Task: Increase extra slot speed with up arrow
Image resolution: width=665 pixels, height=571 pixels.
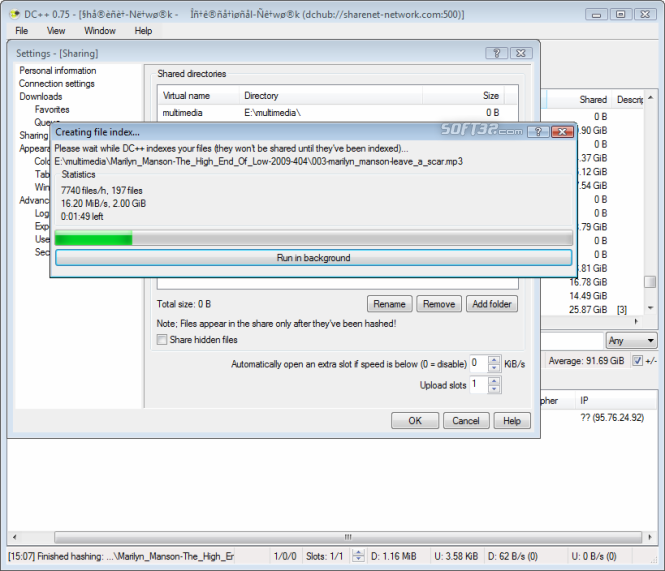Action: coord(494,360)
